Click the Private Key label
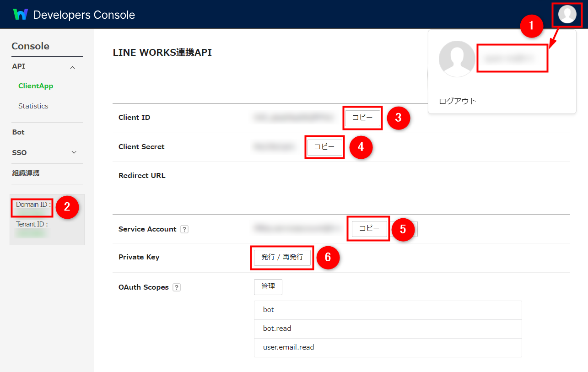 [x=139, y=257]
